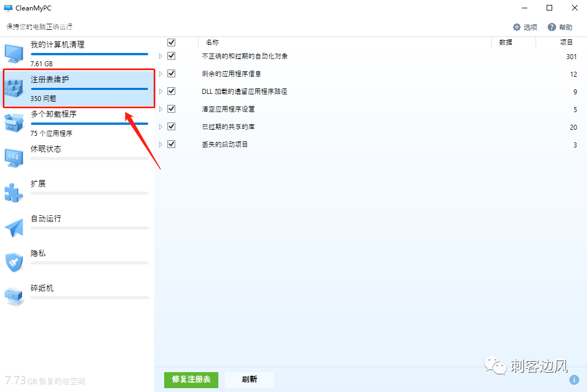Click the 刷新 button
The height and width of the screenshot is (392, 587).
[x=249, y=380]
